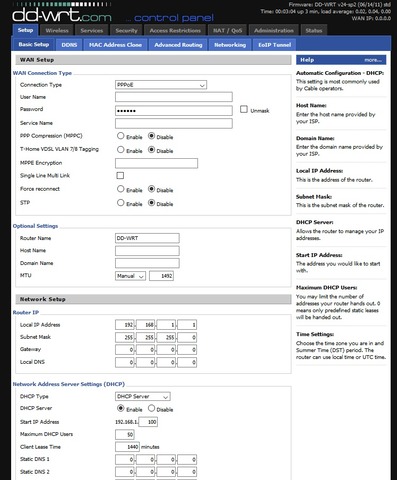
Task: Click the Start IP Address field 100
Action: click(x=148, y=422)
